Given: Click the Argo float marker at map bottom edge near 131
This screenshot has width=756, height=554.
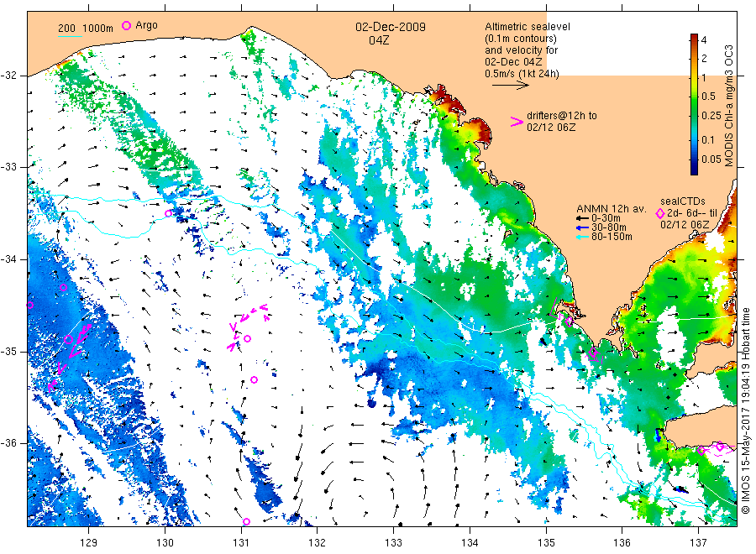Looking at the screenshot, I should point(246,522).
